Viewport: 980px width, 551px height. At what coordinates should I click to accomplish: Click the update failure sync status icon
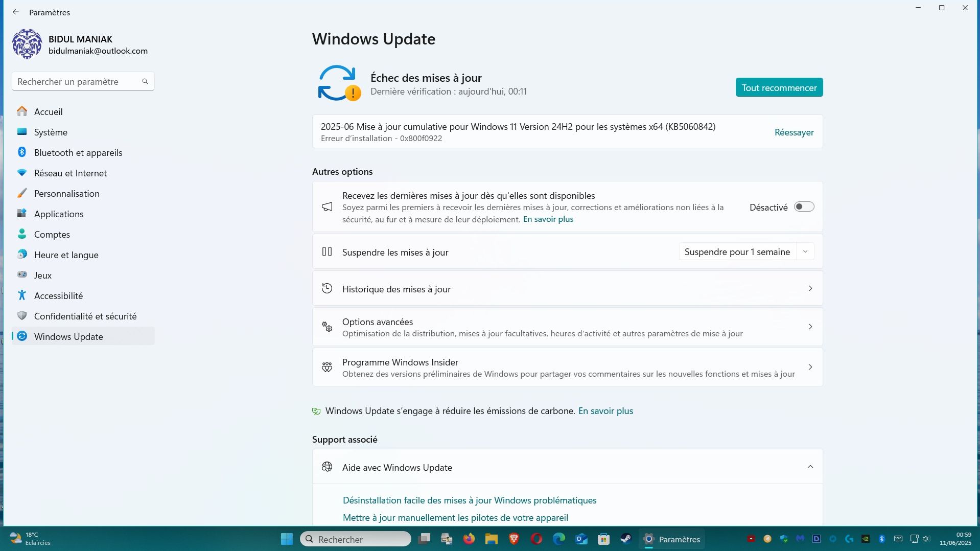coord(339,83)
